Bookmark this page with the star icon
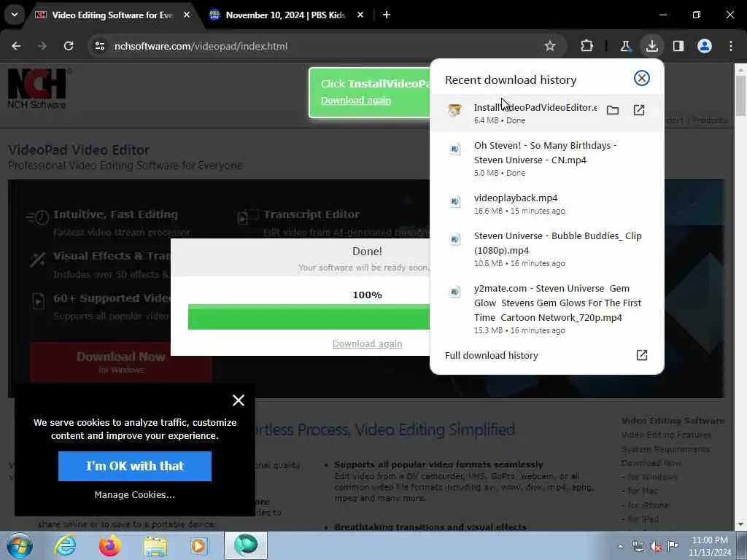 550,46
